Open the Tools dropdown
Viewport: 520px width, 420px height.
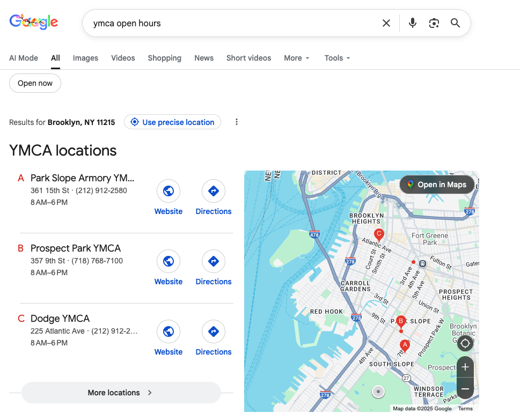coord(337,58)
